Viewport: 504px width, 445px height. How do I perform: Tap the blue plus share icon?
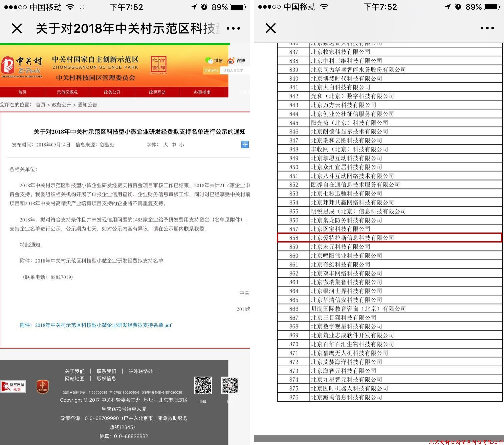(x=245, y=144)
